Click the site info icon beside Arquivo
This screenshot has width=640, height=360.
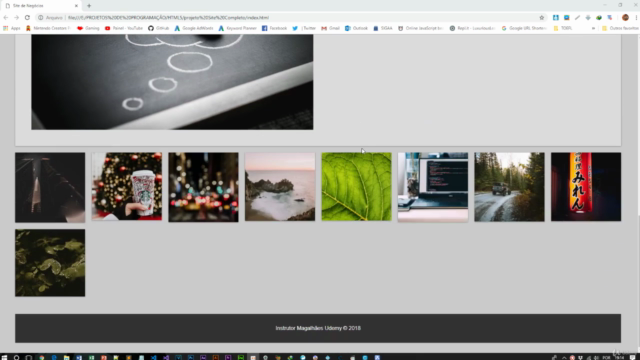(40, 18)
